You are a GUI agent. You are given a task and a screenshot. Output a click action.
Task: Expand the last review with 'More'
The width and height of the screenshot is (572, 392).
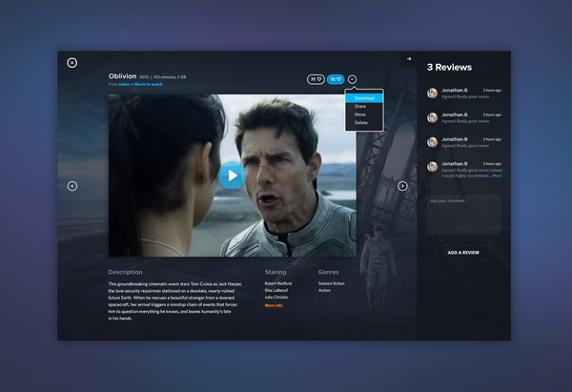pyautogui.click(x=497, y=175)
